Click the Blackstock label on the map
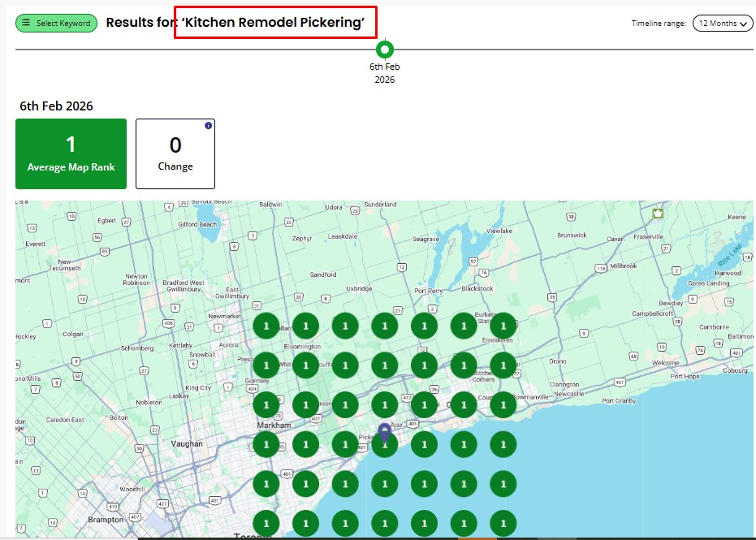 pyautogui.click(x=477, y=288)
